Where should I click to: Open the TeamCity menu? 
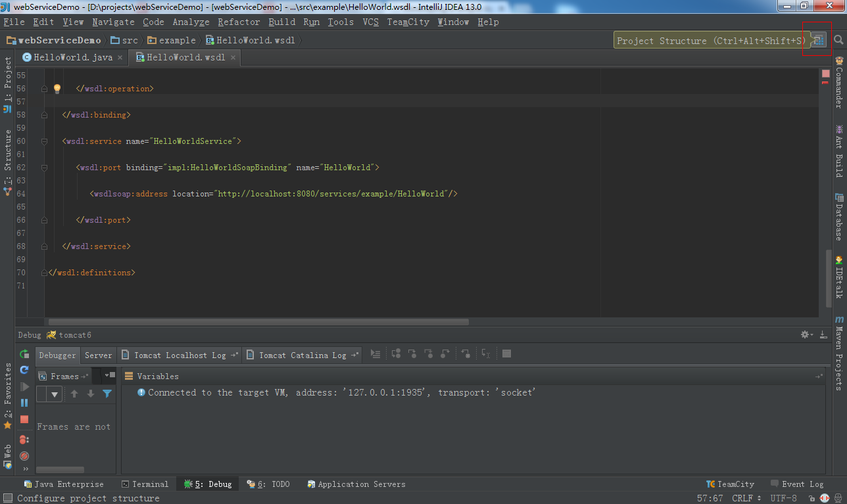pos(408,22)
